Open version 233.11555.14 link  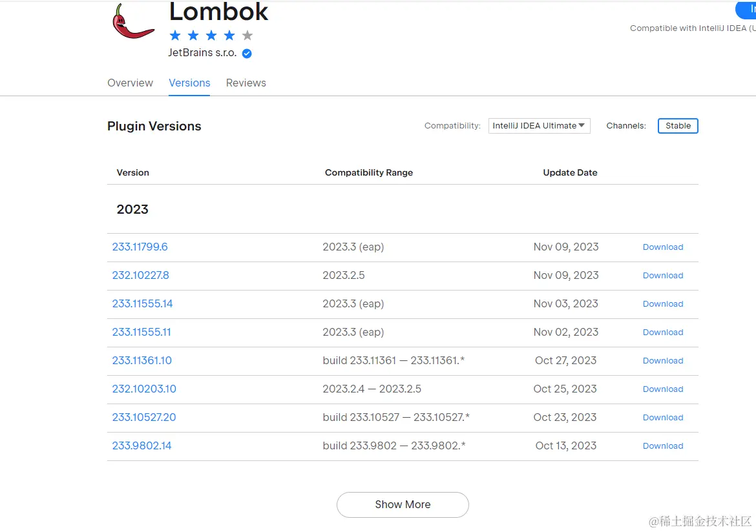142,303
